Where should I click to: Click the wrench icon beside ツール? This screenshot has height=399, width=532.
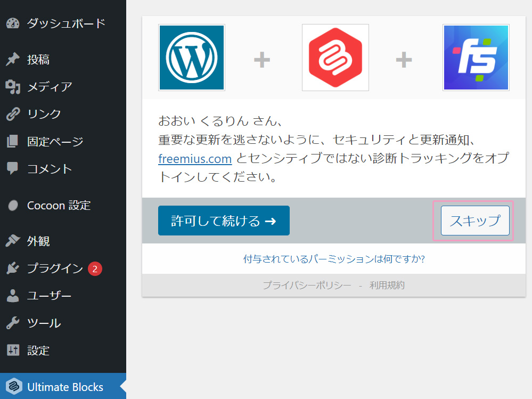13,323
